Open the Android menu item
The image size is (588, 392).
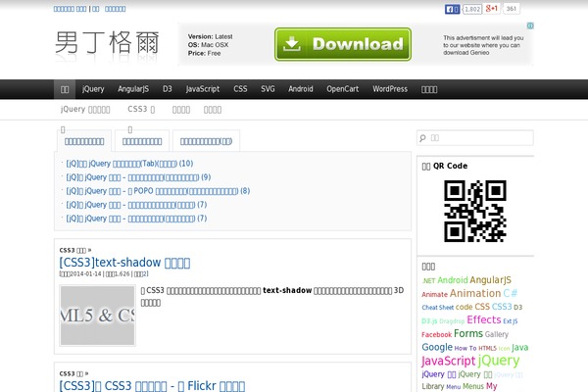(301, 89)
